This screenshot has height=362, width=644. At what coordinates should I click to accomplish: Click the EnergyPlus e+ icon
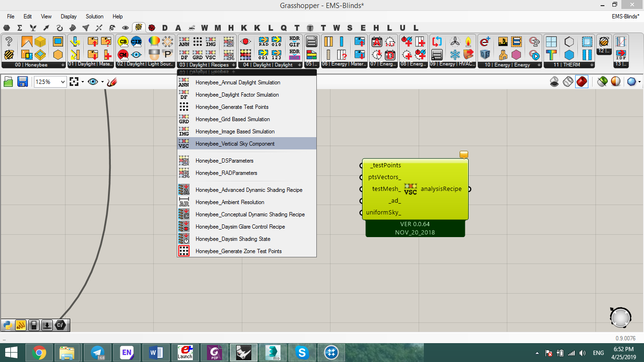(x=485, y=41)
